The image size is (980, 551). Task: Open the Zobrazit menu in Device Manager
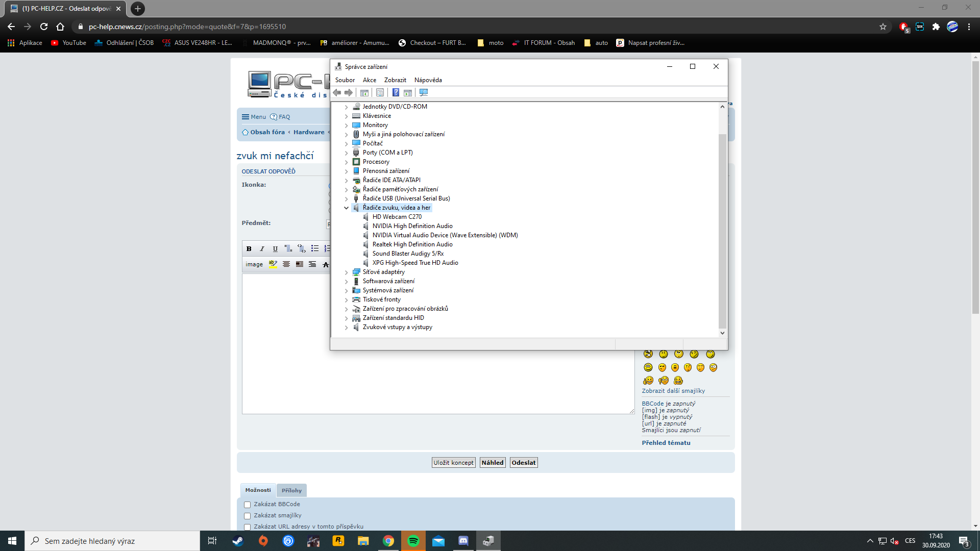tap(395, 80)
